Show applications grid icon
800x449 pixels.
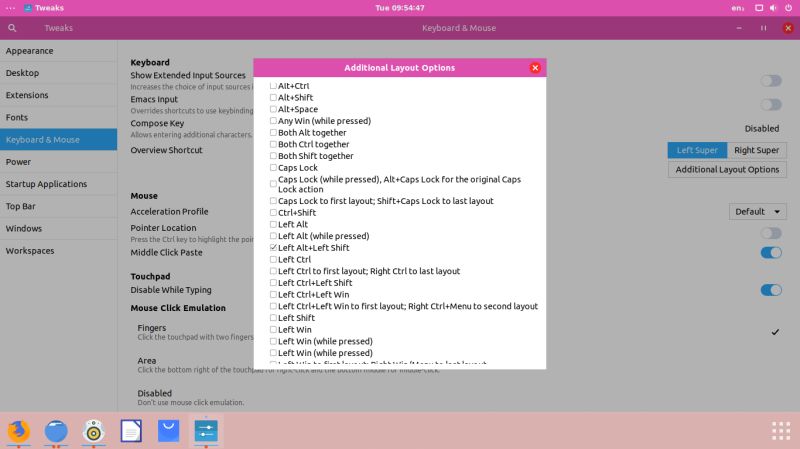tap(781, 431)
